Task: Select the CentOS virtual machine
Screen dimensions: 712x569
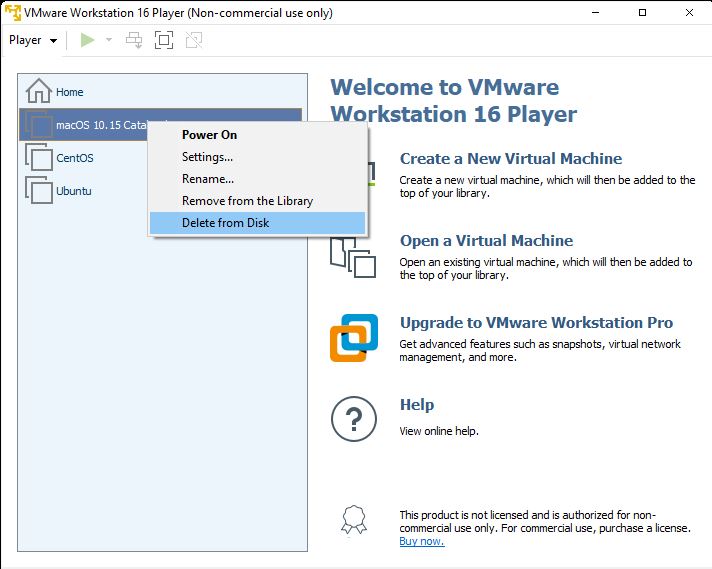Action: (74, 158)
